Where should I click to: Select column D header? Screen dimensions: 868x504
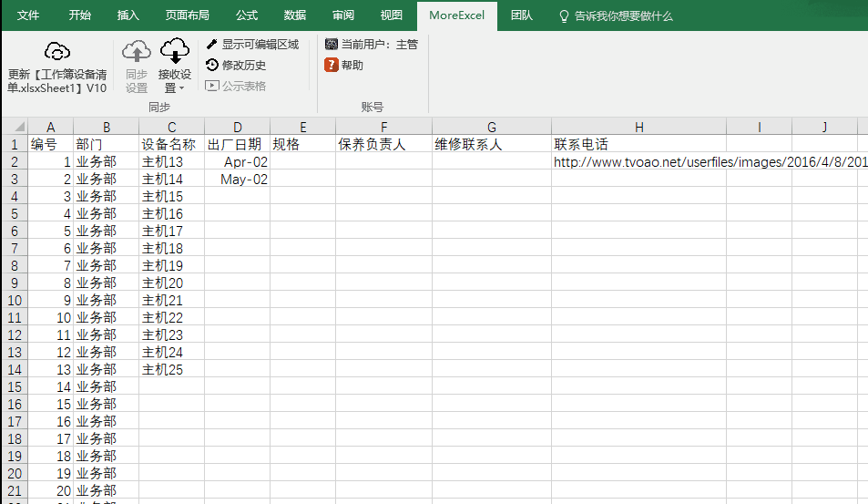click(238, 127)
